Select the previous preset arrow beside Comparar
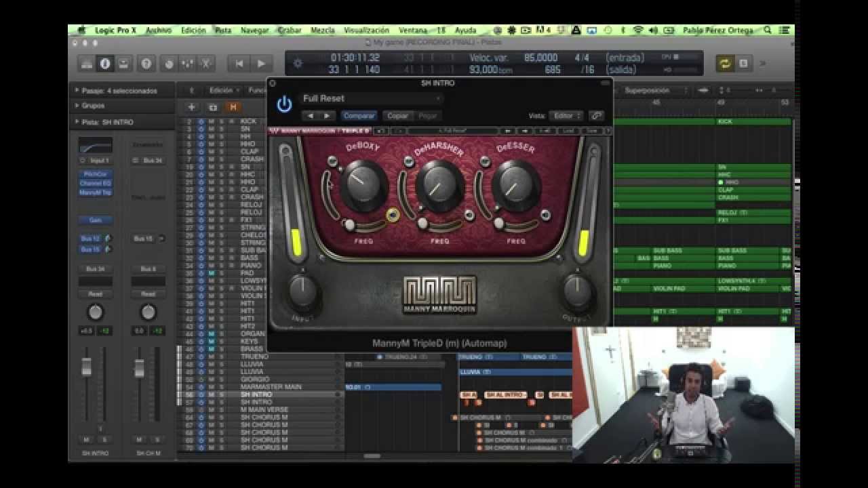This screenshot has height=488, width=868. tap(311, 116)
